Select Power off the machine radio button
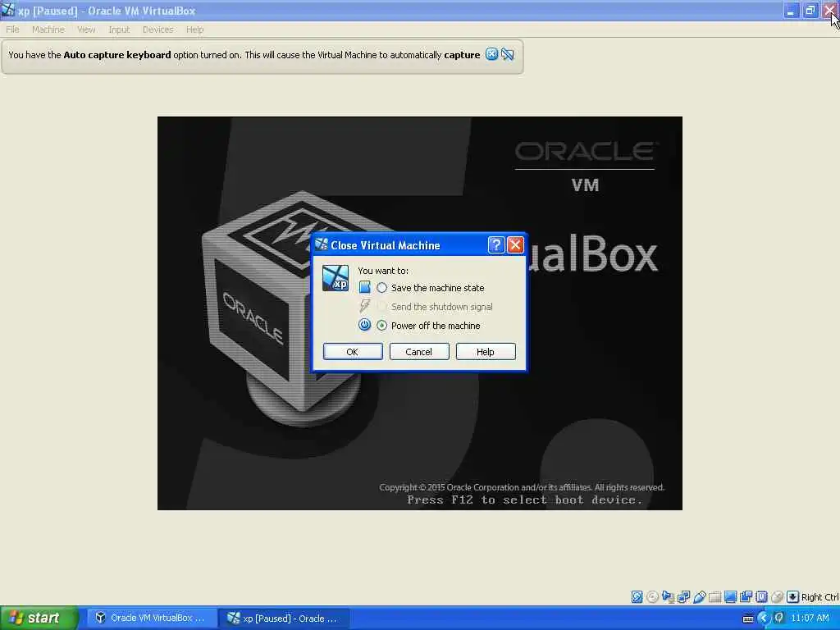This screenshot has width=840, height=630. [381, 325]
